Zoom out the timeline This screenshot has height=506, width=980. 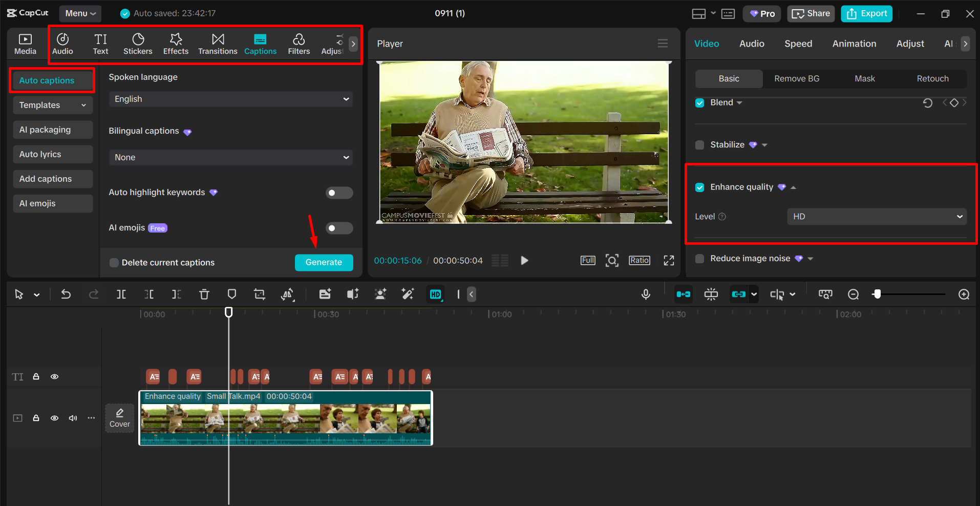click(853, 294)
